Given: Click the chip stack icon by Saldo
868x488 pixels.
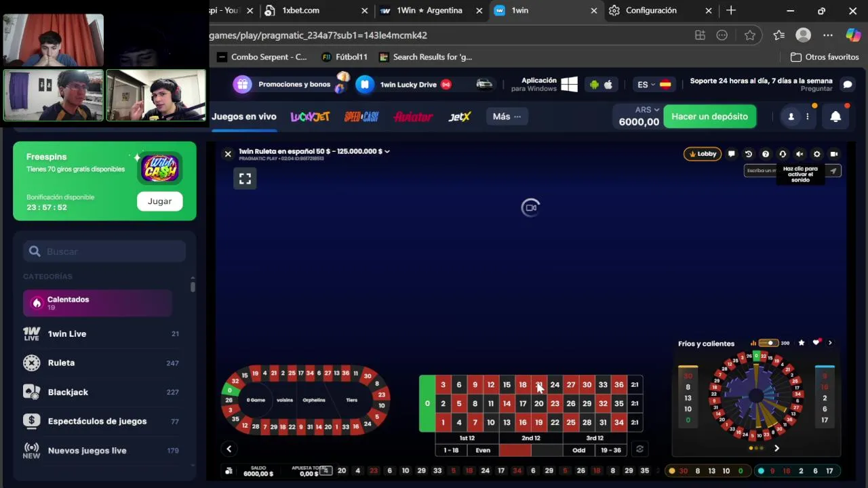Looking at the screenshot, I should point(229,471).
